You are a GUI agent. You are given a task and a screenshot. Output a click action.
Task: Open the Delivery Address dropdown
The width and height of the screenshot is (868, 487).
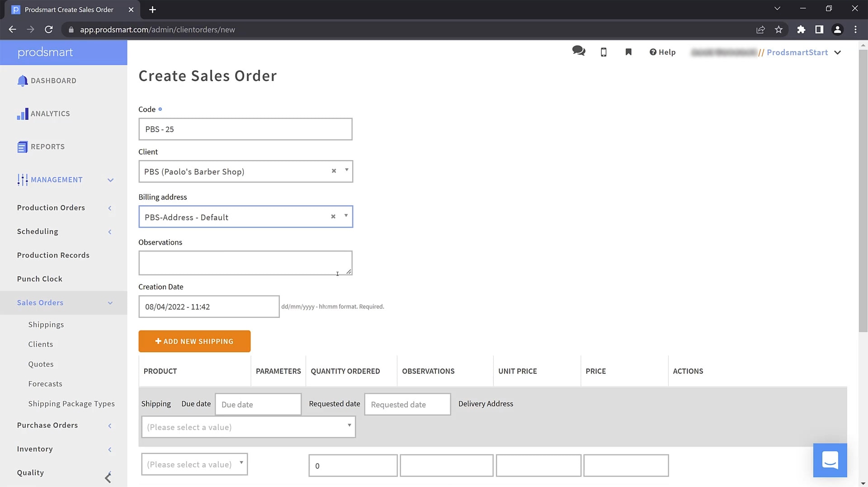[248, 427]
